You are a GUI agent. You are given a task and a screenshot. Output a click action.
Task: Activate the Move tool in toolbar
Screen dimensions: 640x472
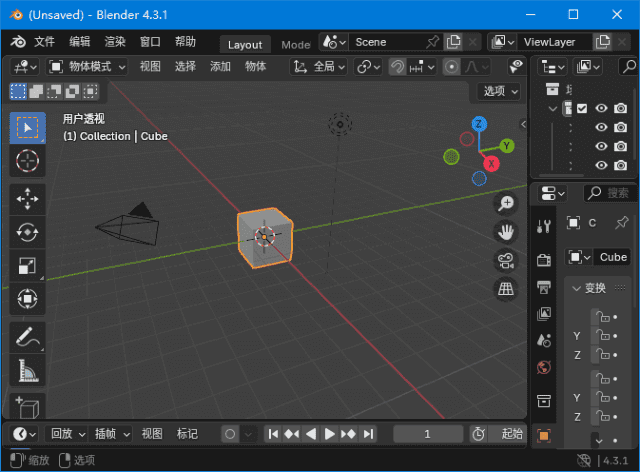coord(27,198)
